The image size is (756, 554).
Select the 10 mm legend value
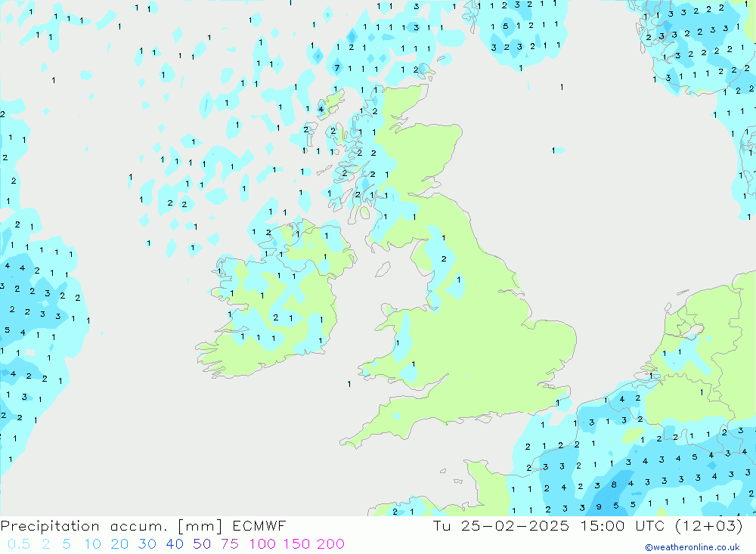coord(92,544)
